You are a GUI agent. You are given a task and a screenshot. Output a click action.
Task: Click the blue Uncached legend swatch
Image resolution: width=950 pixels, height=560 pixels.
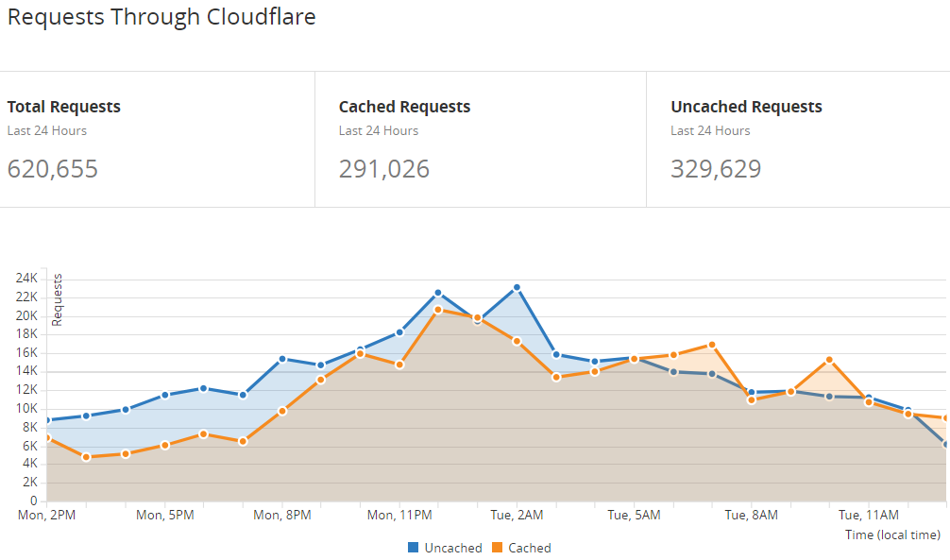(414, 548)
